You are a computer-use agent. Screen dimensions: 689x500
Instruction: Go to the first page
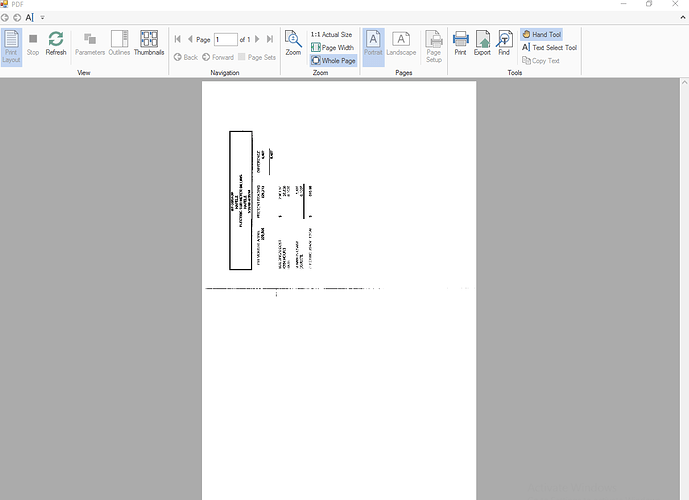[178, 39]
